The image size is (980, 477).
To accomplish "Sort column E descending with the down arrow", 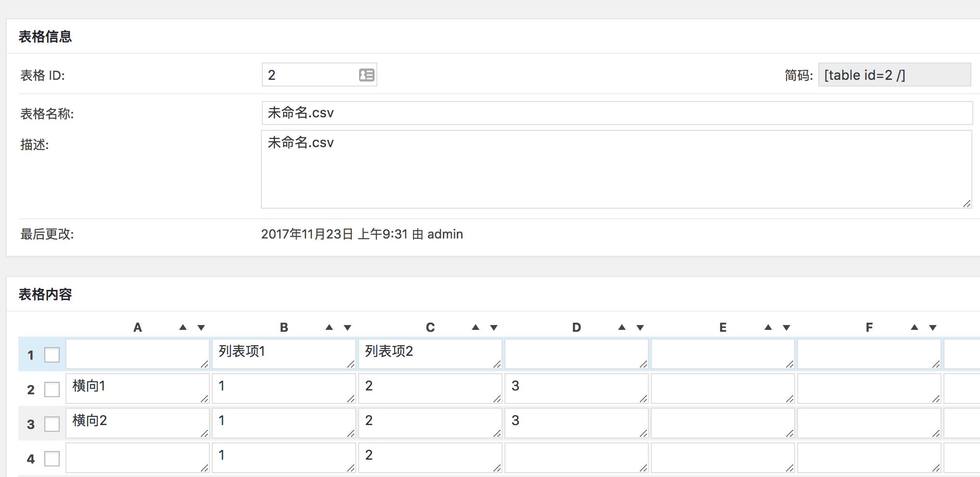I will [786, 327].
